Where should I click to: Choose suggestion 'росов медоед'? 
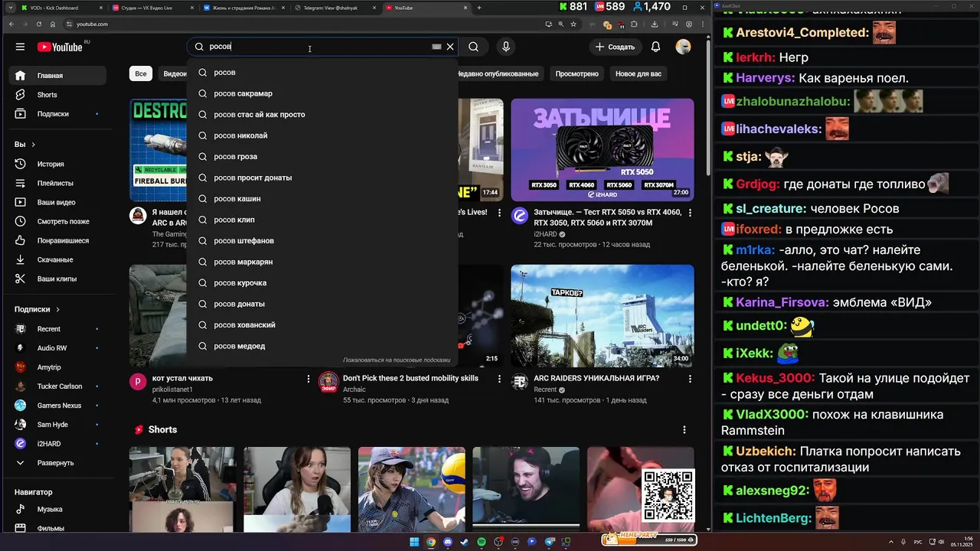tap(322, 346)
